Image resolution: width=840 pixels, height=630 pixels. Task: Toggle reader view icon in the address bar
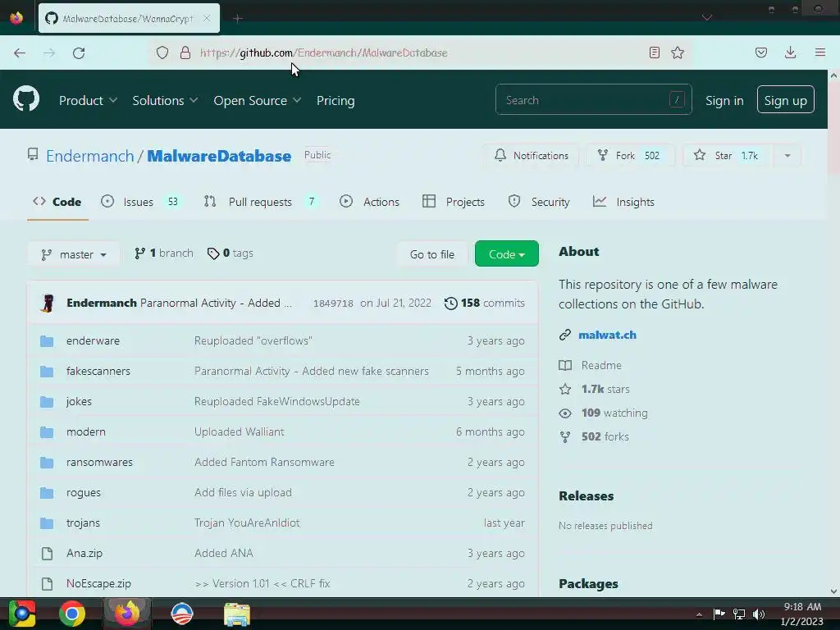point(654,52)
